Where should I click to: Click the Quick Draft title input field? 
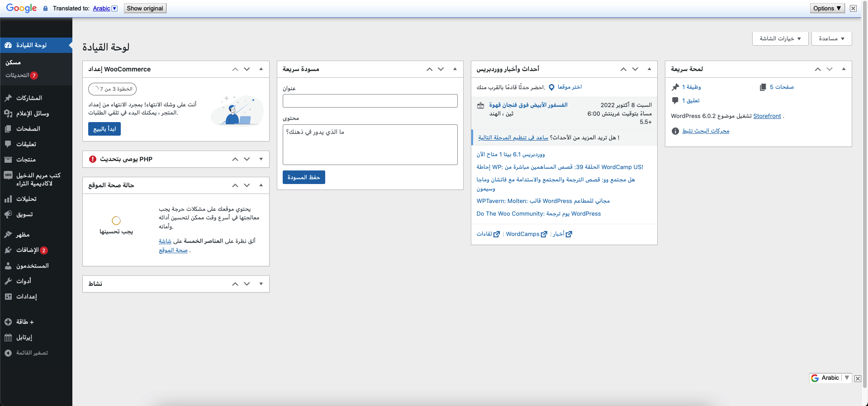click(370, 101)
